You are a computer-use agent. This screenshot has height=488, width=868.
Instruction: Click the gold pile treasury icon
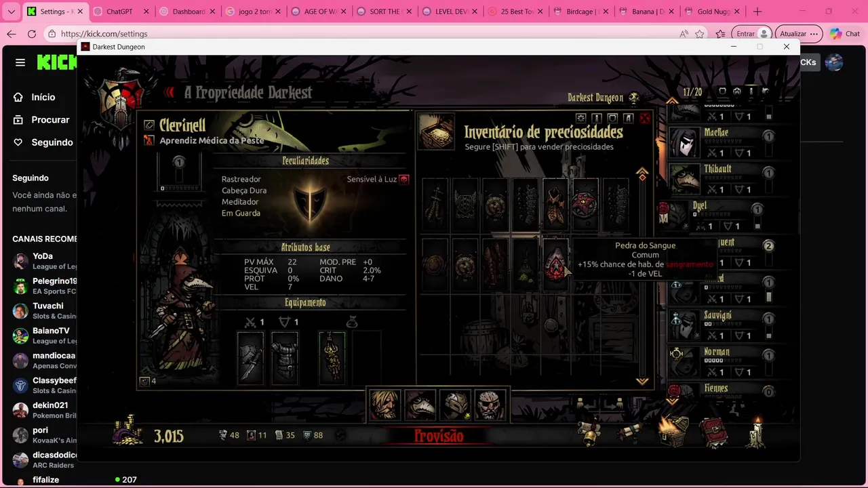[128, 432]
